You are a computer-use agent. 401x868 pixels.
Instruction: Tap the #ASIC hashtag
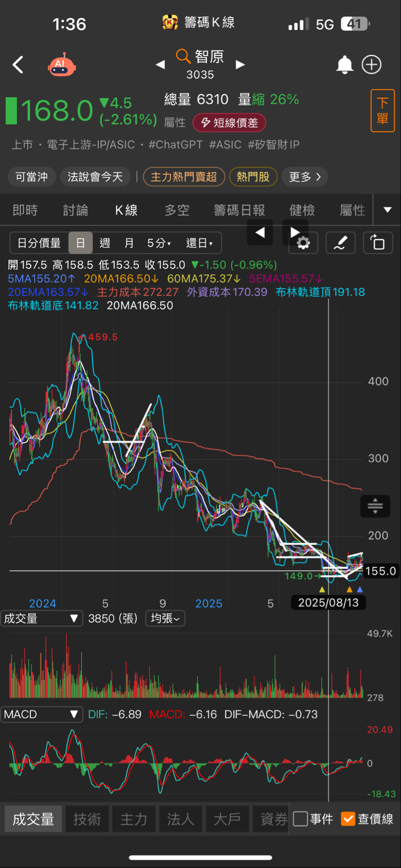pyautogui.click(x=225, y=145)
